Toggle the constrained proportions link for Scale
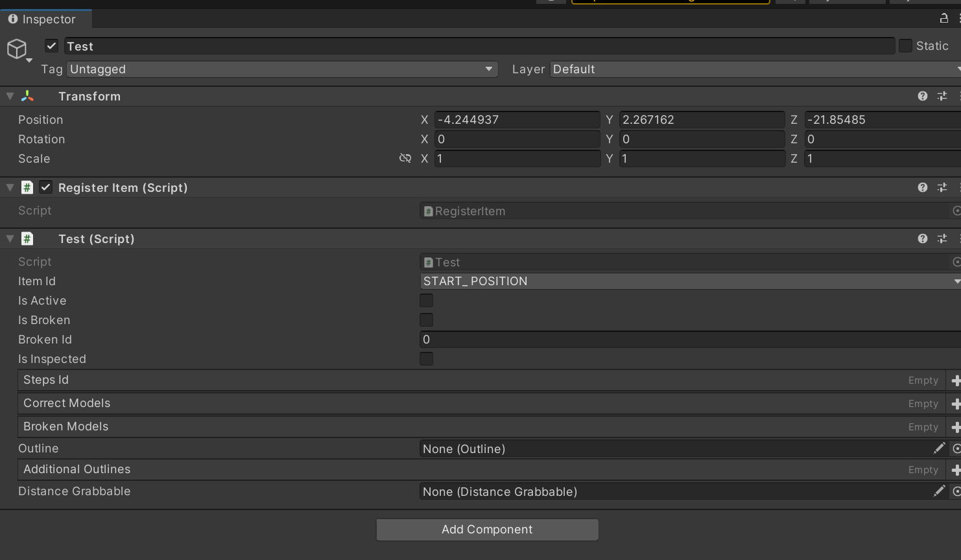 point(405,158)
